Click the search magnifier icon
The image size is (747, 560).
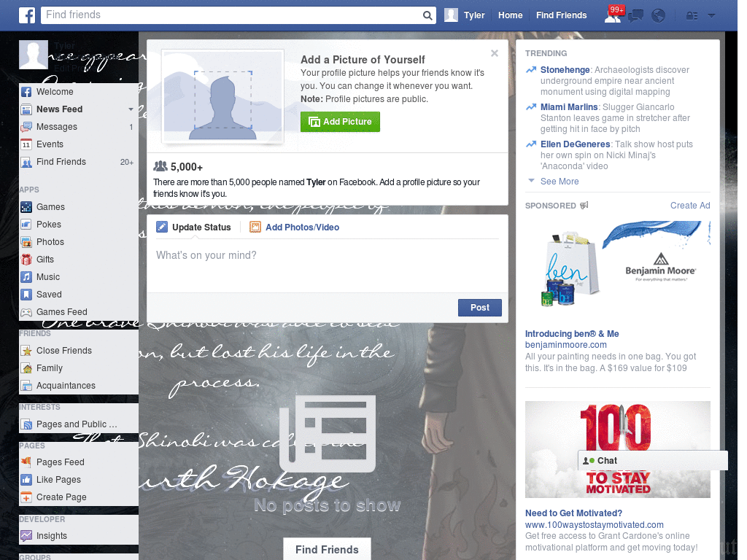[x=427, y=15]
